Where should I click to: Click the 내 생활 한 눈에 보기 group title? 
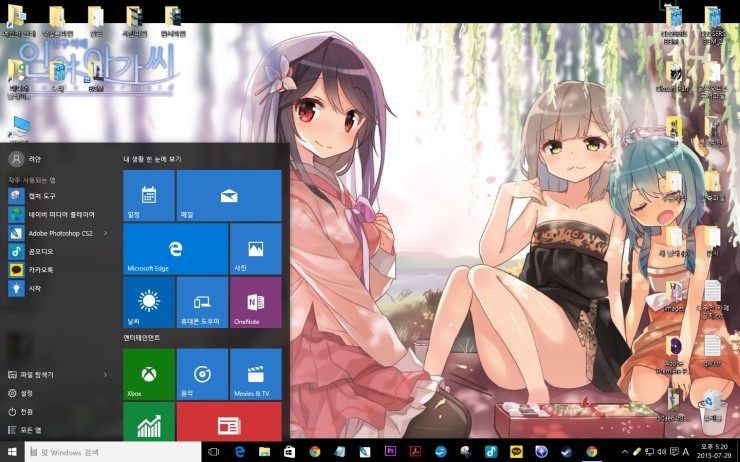152,159
